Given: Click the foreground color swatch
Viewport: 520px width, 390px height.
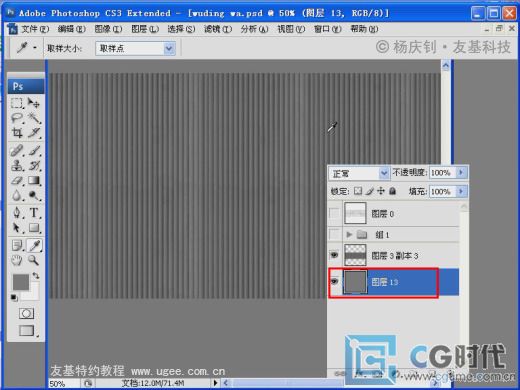Looking at the screenshot, I should pyautogui.click(x=21, y=282).
